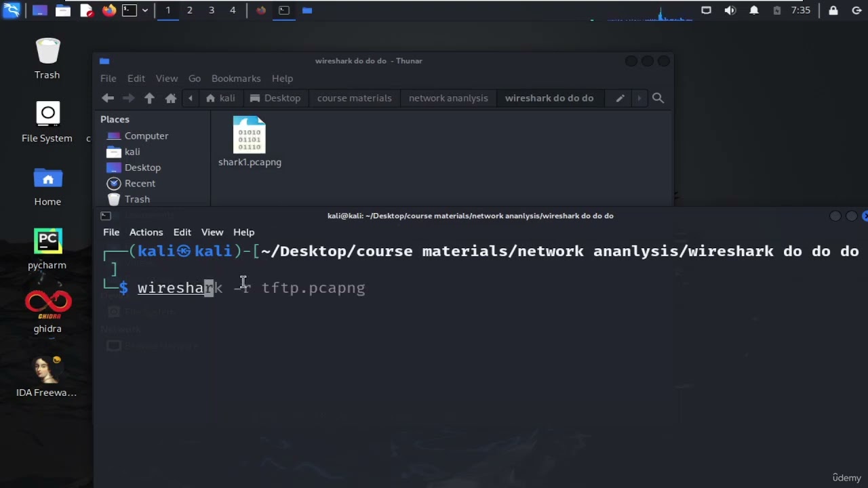Open the Kali applications menu
Screen dimensions: 868x488
click(x=11, y=10)
